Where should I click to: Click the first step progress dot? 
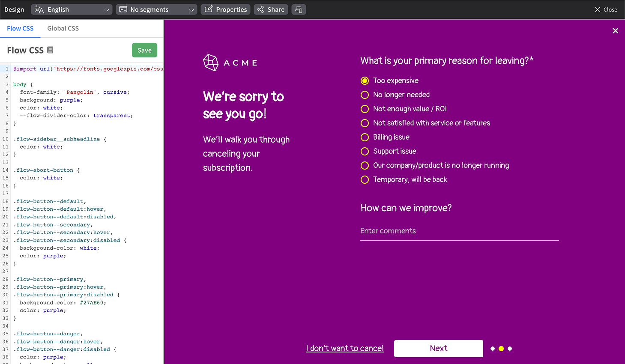pos(493,349)
